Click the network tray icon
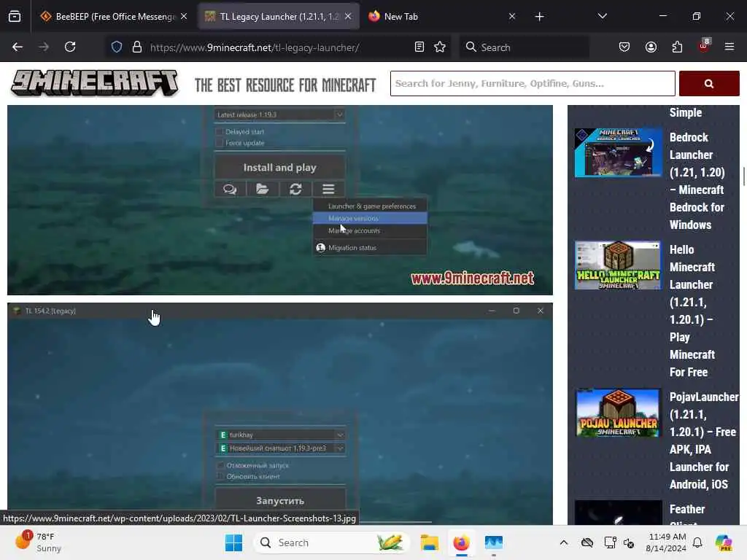This screenshot has width=747, height=560. coord(611,542)
